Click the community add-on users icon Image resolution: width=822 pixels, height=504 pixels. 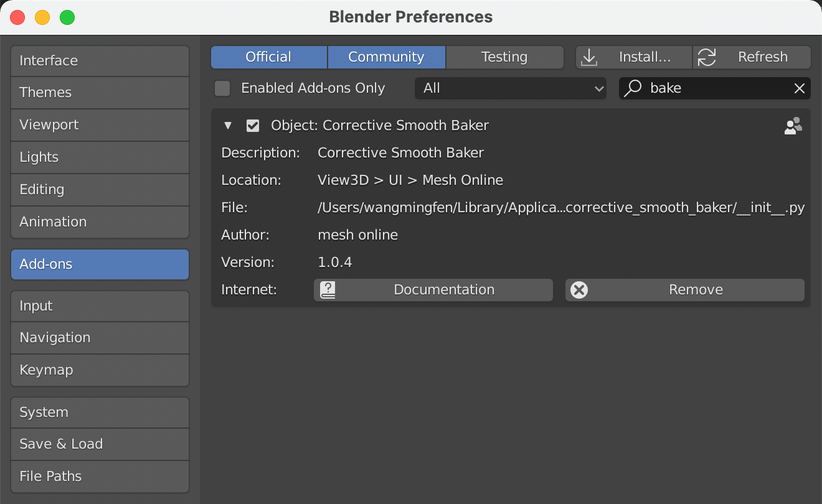pos(793,126)
